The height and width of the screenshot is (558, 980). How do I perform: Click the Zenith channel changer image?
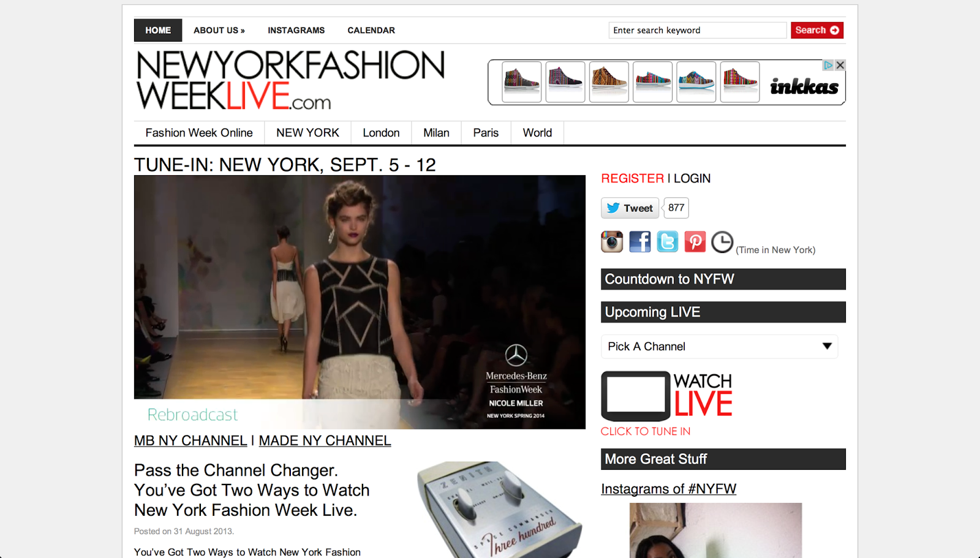pos(499,510)
